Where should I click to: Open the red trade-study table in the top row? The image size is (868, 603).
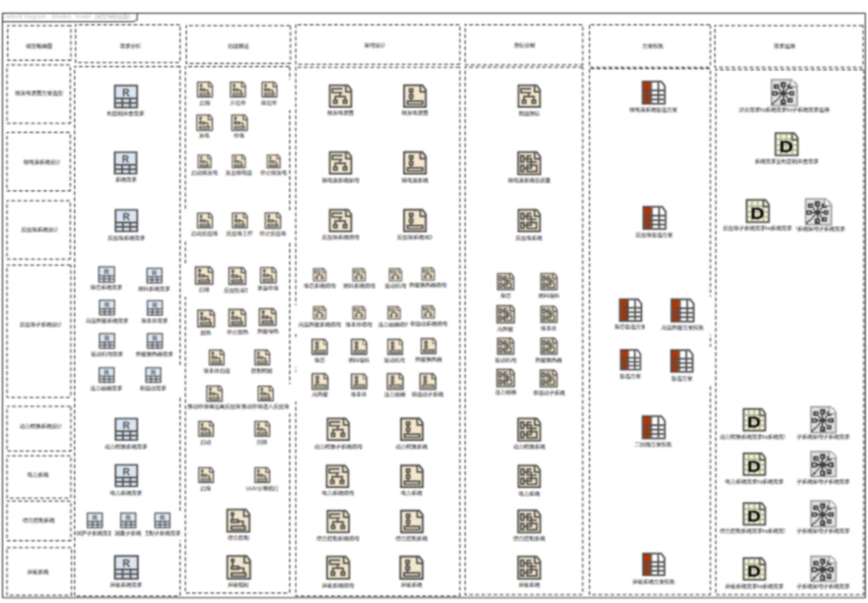click(653, 93)
